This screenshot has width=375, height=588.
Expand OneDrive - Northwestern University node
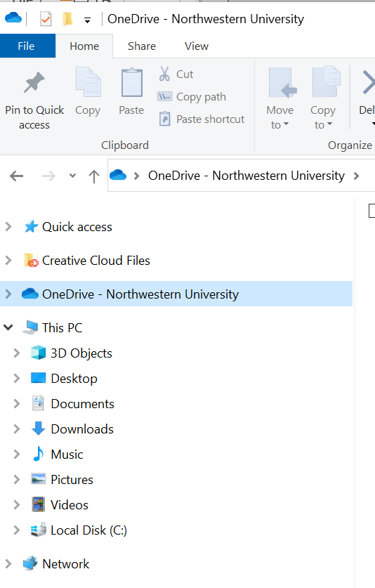point(8,294)
